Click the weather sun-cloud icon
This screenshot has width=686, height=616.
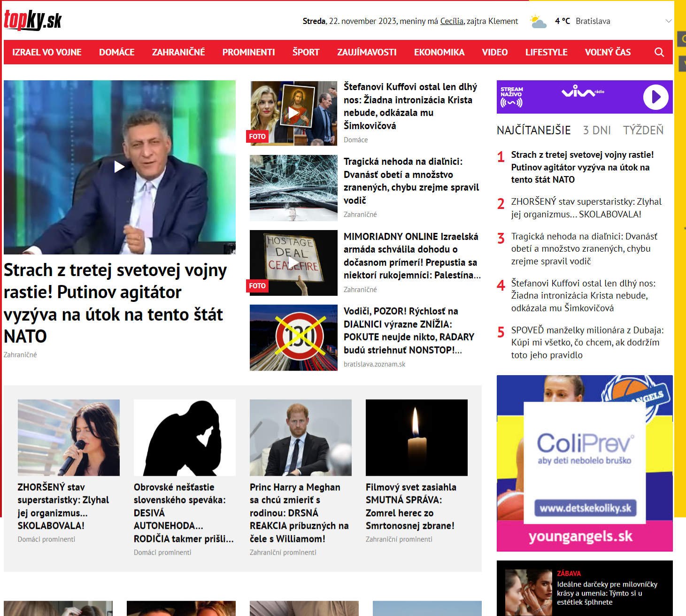tap(538, 22)
